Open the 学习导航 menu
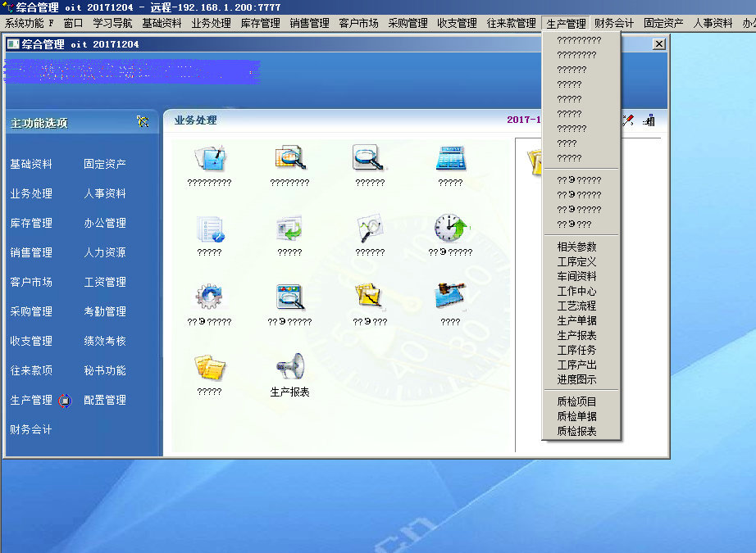Viewport: 756px width, 553px height. pos(112,24)
